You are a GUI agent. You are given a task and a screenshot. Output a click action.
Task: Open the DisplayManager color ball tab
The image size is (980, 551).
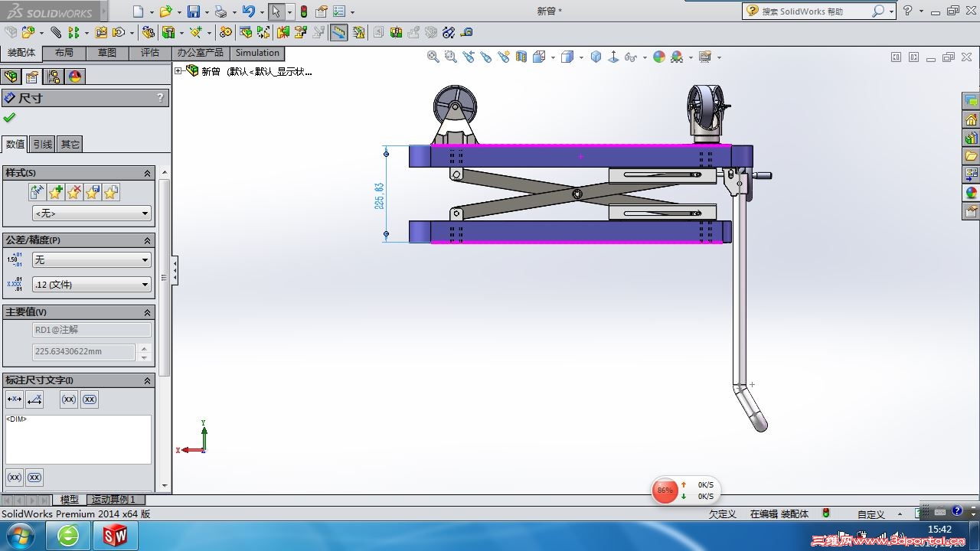tap(75, 77)
